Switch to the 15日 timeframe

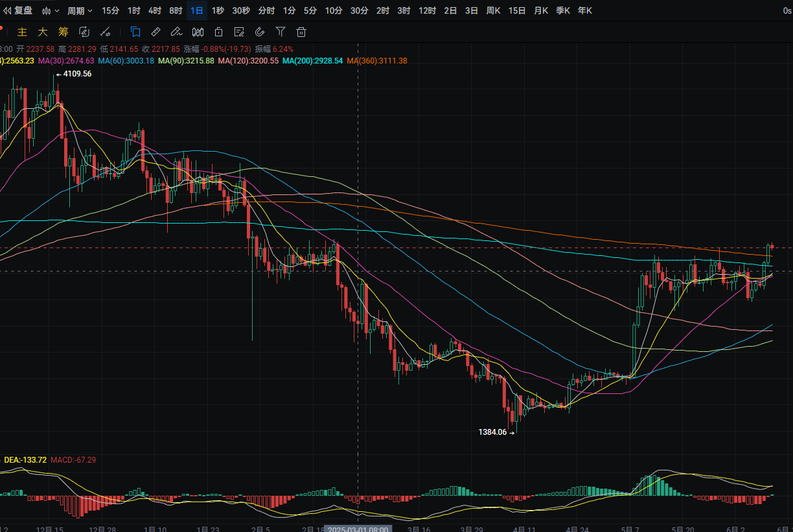coord(517,10)
